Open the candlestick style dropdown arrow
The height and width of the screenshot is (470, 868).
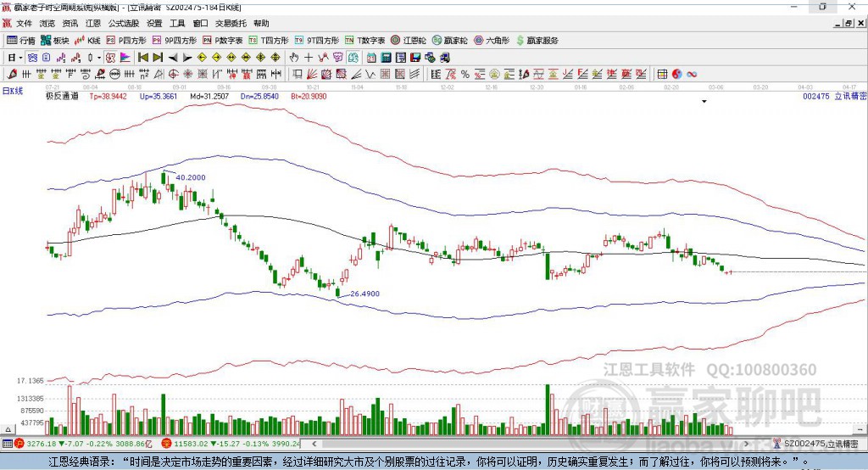tap(99, 58)
